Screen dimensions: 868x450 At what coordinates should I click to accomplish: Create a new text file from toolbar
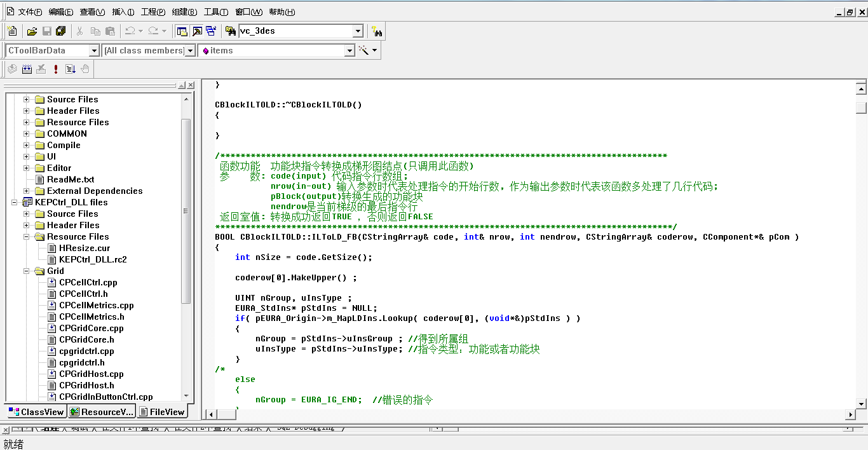(x=11, y=31)
